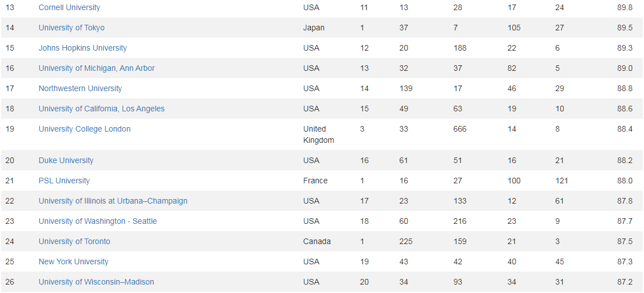The width and height of the screenshot is (644, 293).
Task: Select University of Wisconsin–Madison link
Action: click(96, 282)
